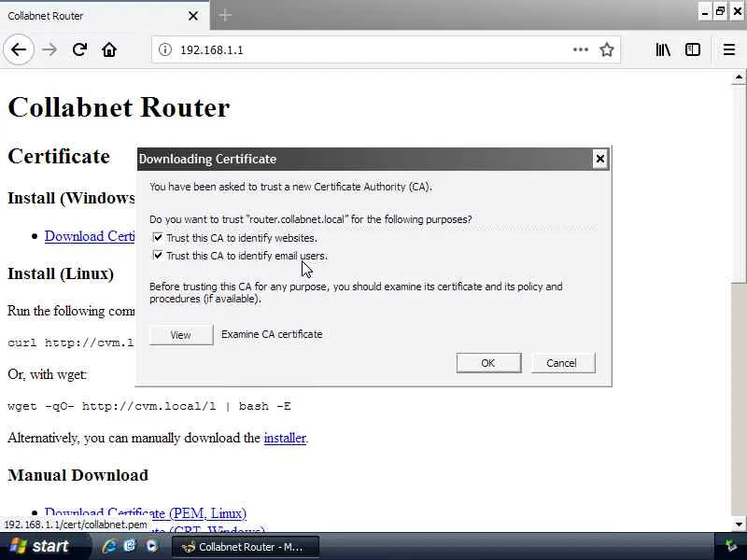
Task: Click the scrollbar down arrow
Action: (739, 525)
